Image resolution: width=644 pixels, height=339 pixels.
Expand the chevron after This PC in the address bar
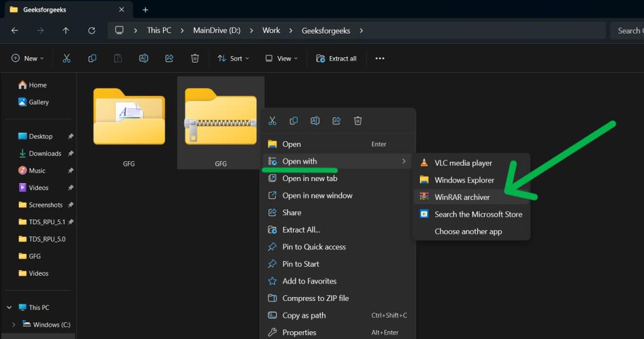182,30
